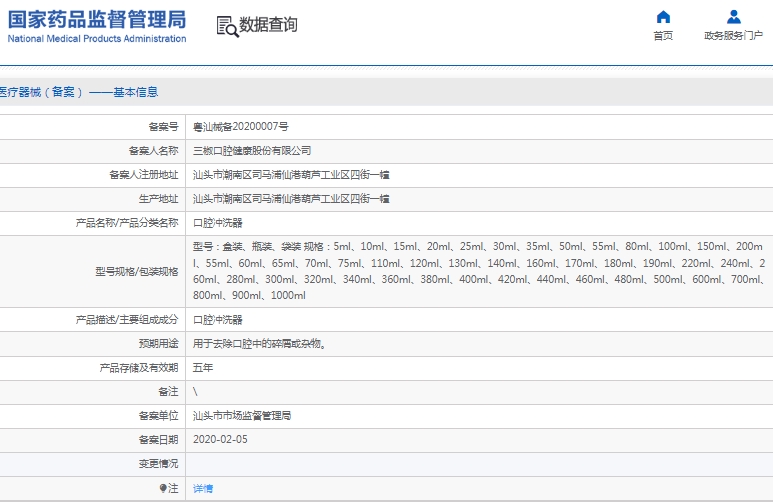Click the 变更情况 row label

(158, 464)
